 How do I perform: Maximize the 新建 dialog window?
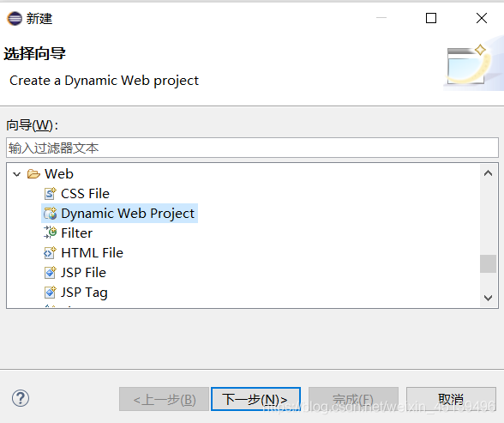click(431, 18)
